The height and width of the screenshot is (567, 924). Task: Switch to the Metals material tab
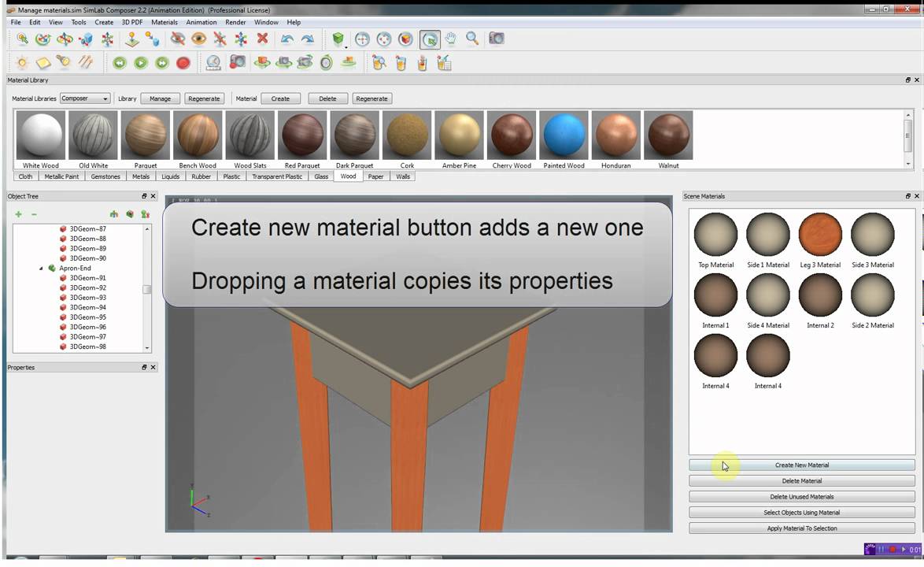click(x=141, y=176)
